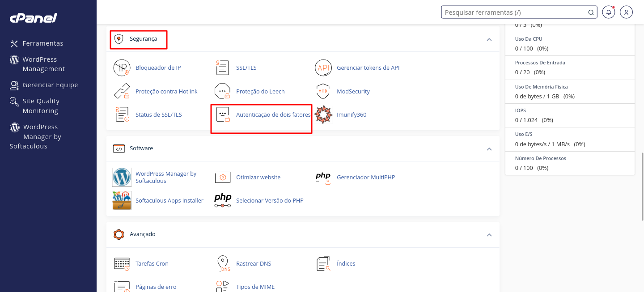Open the Imunify360 star icon

[x=323, y=115]
